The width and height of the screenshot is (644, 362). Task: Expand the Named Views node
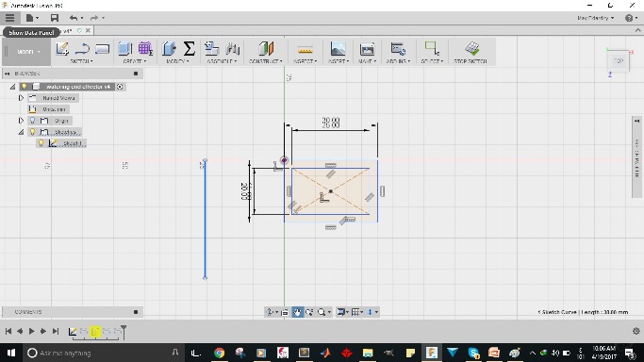click(x=21, y=98)
